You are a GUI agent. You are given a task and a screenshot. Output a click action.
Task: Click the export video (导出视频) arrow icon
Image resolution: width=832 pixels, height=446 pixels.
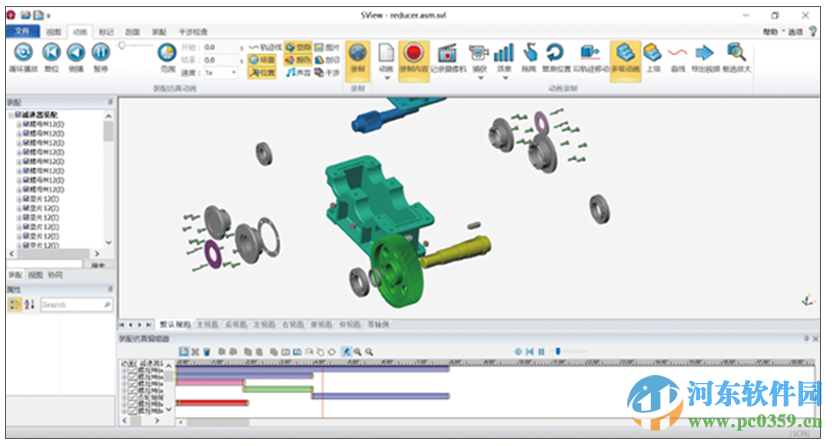705,53
